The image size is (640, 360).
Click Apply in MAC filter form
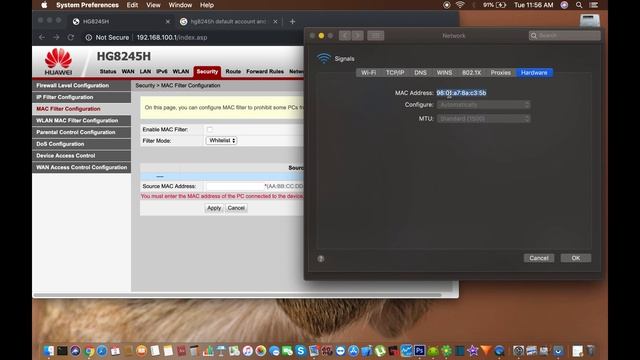[214, 208]
